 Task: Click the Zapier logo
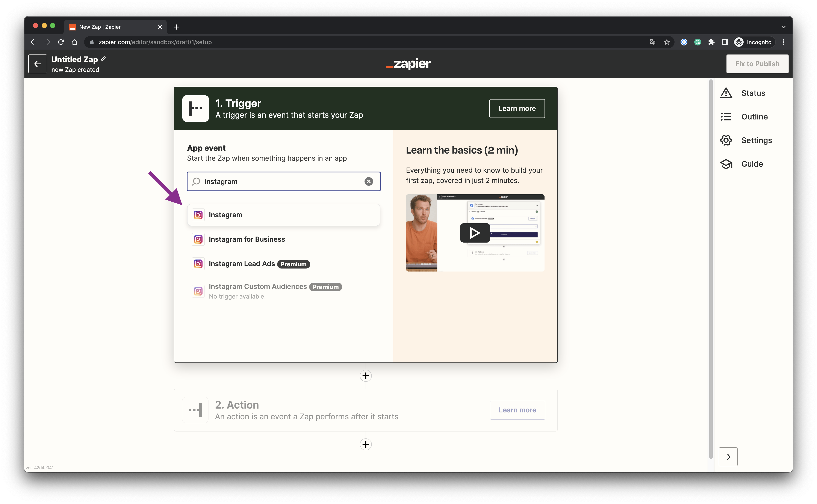(x=408, y=64)
